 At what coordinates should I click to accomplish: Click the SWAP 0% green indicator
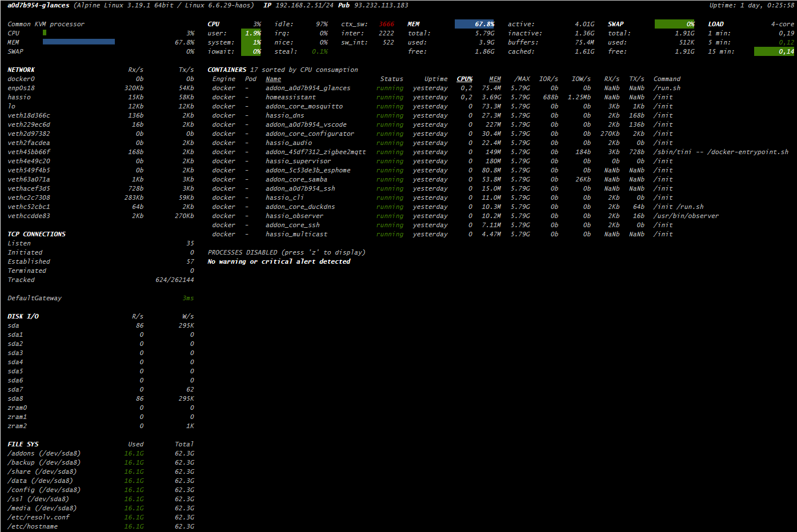[x=675, y=24]
